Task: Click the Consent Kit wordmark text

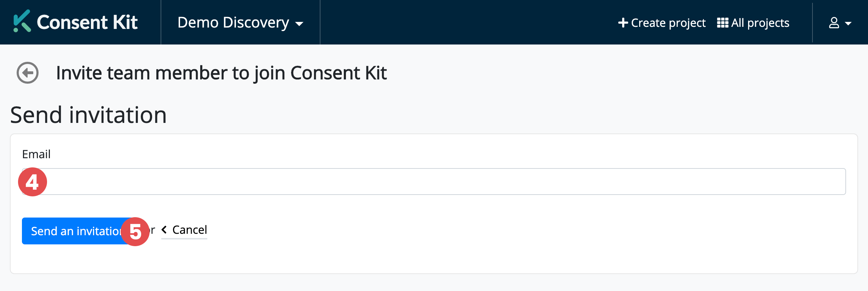Action: pos(87,23)
